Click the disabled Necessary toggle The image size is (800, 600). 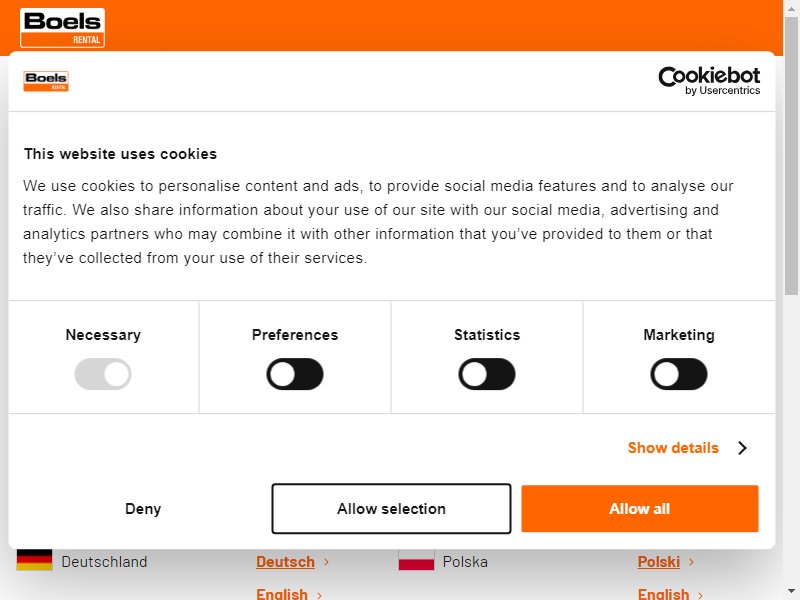[103, 374]
